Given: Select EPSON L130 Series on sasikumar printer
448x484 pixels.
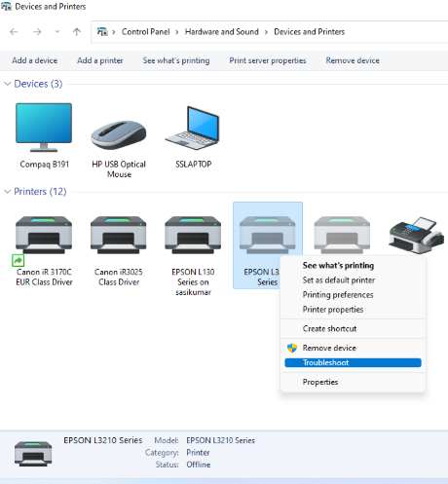Looking at the screenshot, I should (x=193, y=235).
